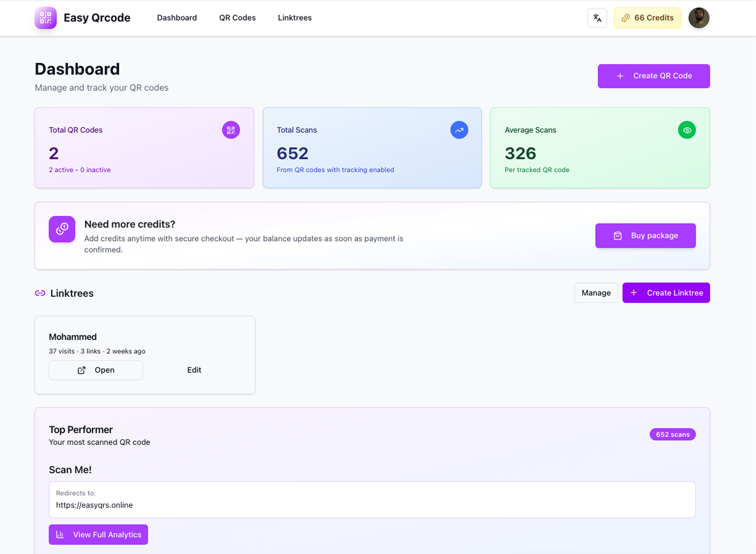Click the Top Performer heading

pos(81,430)
